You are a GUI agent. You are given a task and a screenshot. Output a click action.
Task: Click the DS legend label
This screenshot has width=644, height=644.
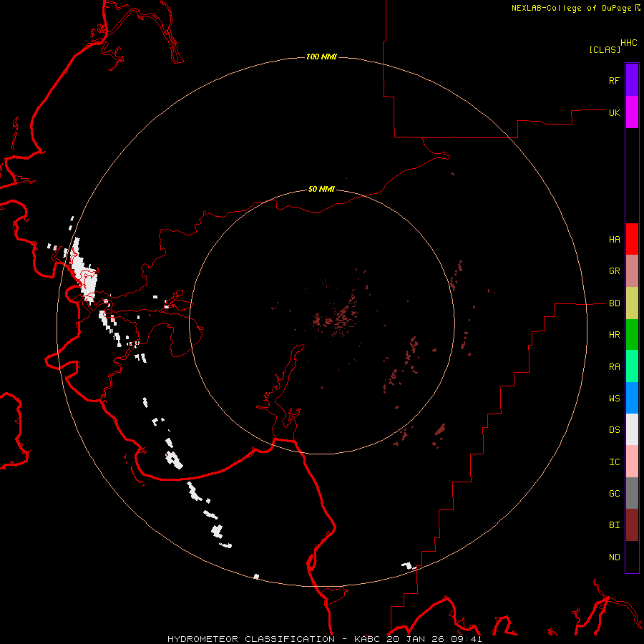pyautogui.click(x=614, y=430)
